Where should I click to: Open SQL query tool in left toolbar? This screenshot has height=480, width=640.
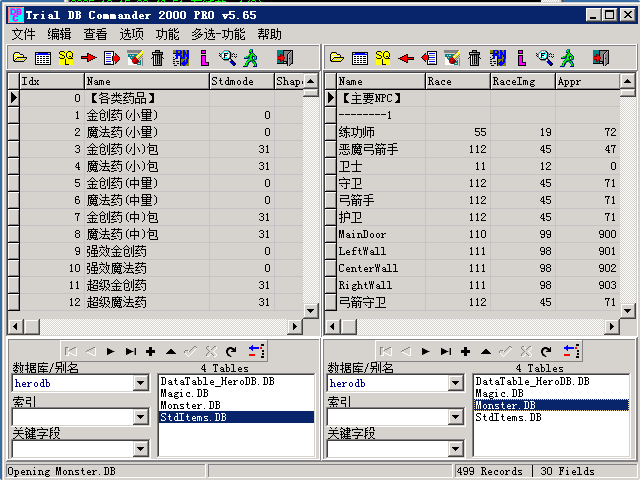[66, 58]
